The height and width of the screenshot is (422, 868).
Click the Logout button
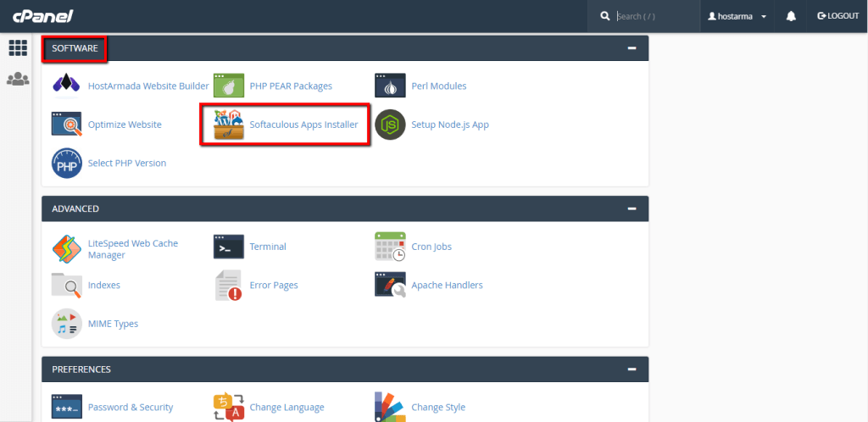point(838,16)
